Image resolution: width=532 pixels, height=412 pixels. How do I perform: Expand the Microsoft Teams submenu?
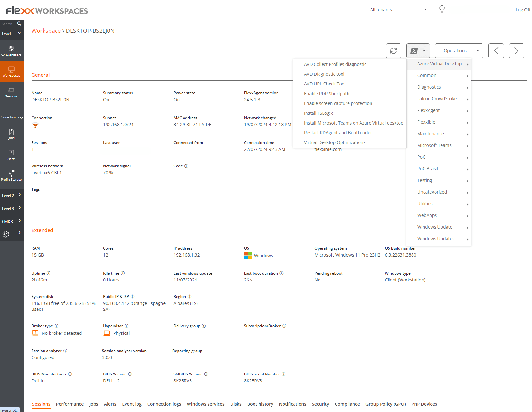(439, 145)
